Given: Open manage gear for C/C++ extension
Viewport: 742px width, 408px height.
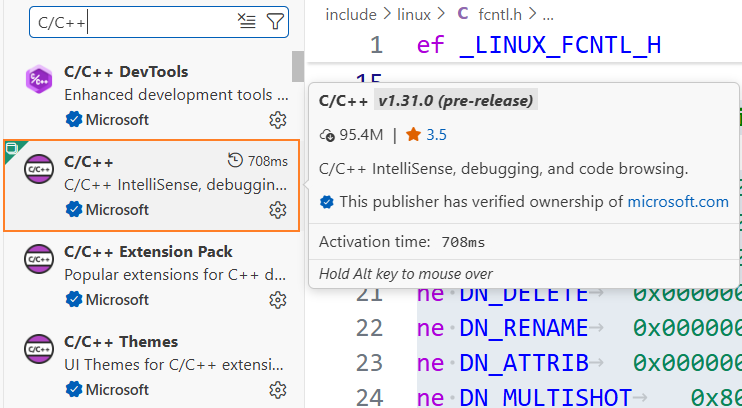Looking at the screenshot, I should pyautogui.click(x=278, y=210).
